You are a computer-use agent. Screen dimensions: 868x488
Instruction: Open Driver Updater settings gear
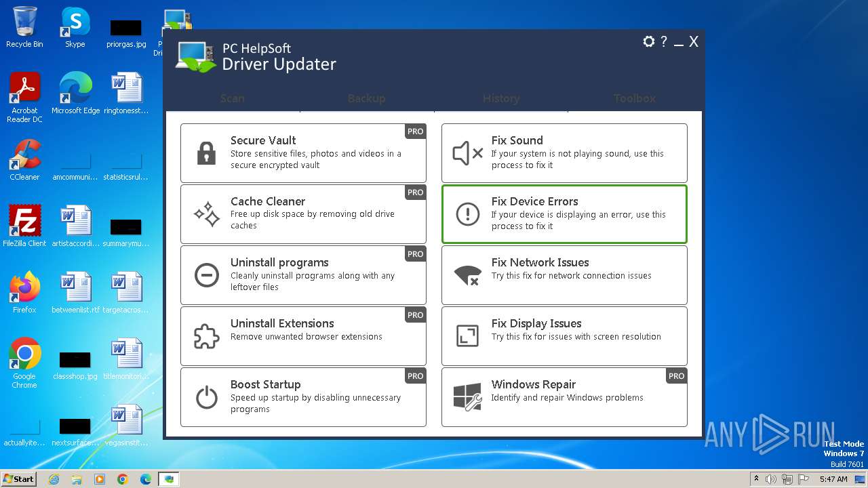tap(649, 41)
